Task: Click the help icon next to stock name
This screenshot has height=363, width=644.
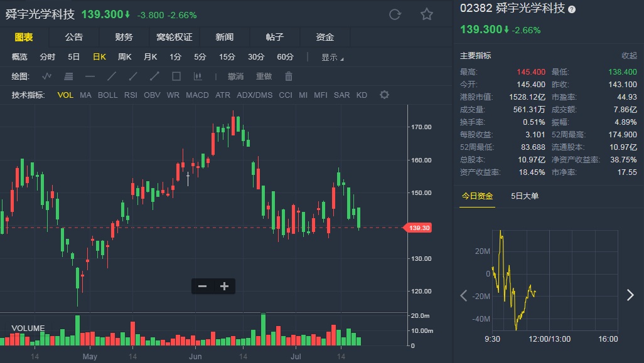Action: tap(572, 9)
